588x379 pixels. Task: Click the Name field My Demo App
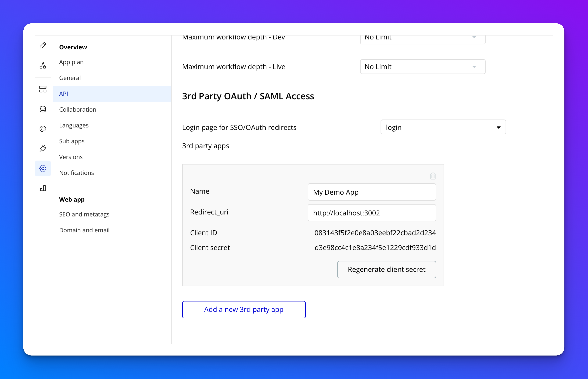[372, 192]
